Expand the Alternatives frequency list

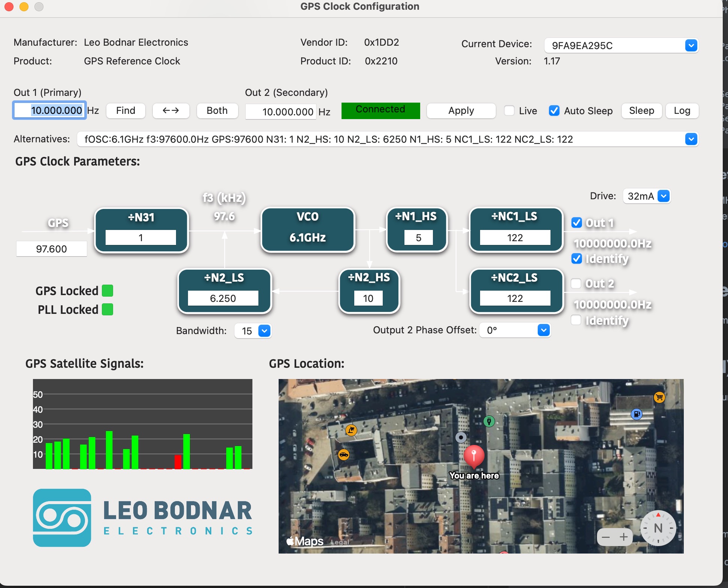click(x=691, y=139)
